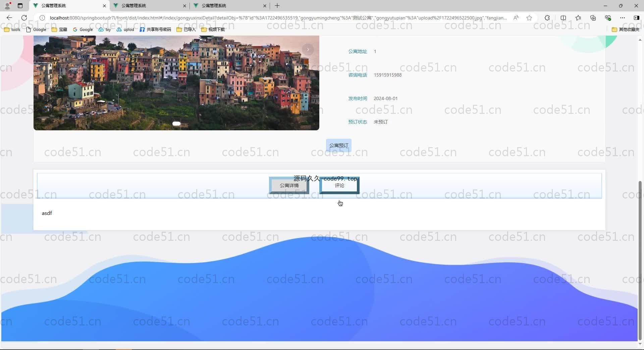This screenshot has width=644, height=350.
Task: Open the browser extensions icon
Action: (x=547, y=18)
